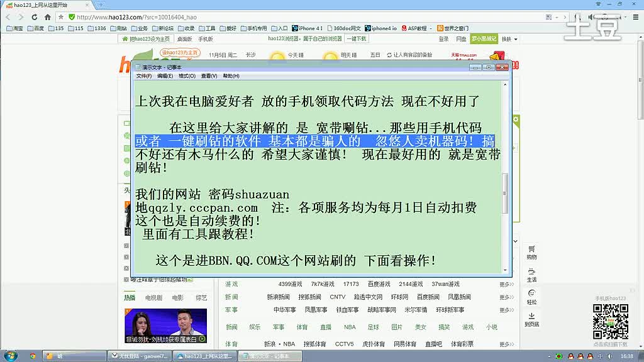Go back using the browser back arrow
This screenshot has width=644, height=362.
pos(8,17)
